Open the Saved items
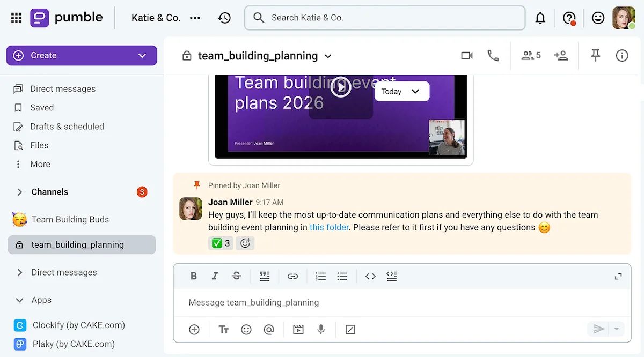 click(33, 108)
